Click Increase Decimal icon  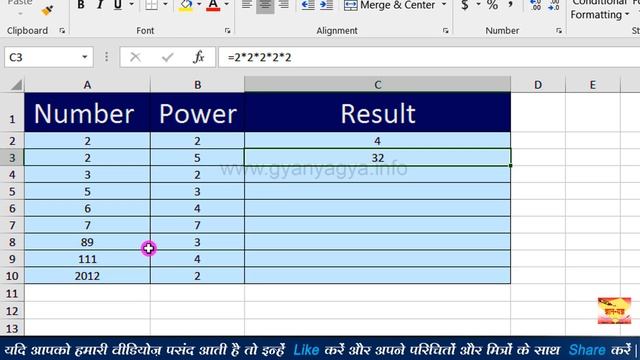536,5
